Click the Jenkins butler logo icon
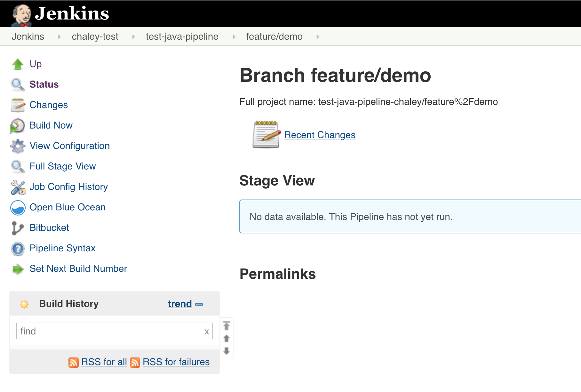 [x=21, y=15]
